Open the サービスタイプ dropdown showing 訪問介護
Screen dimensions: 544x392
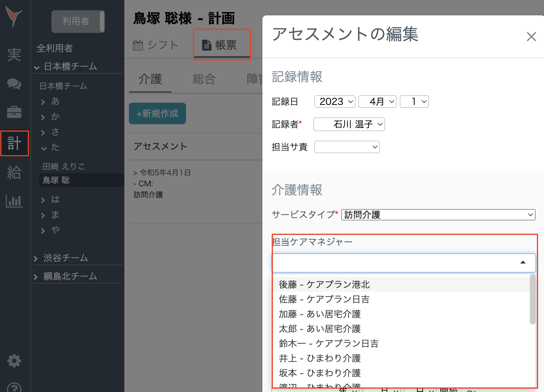click(x=438, y=215)
